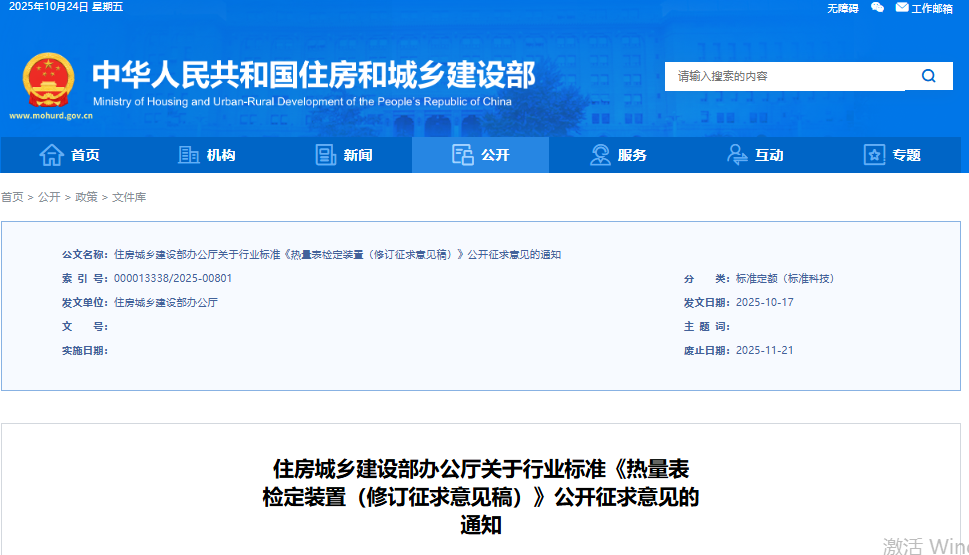This screenshot has width=969, height=555.
Task: Click the newspaper icon beside 新闻
Action: click(326, 155)
